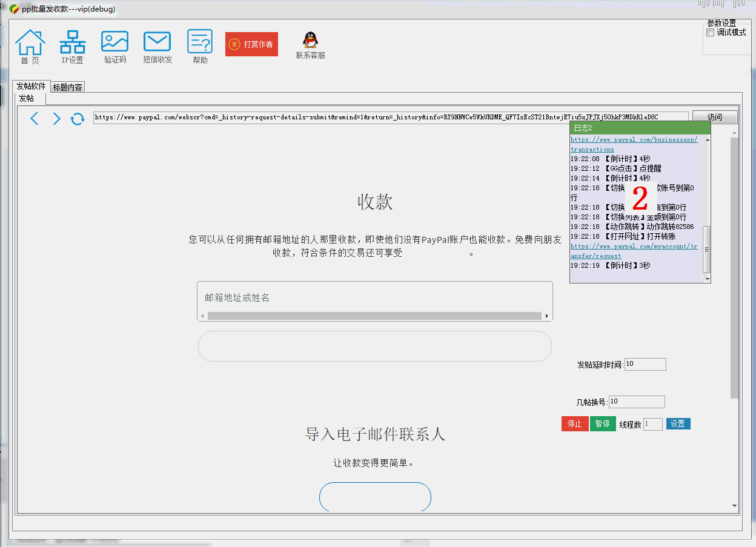Click the log entry 【GG点击】点提醒
756x547 pixels.
[616, 168]
